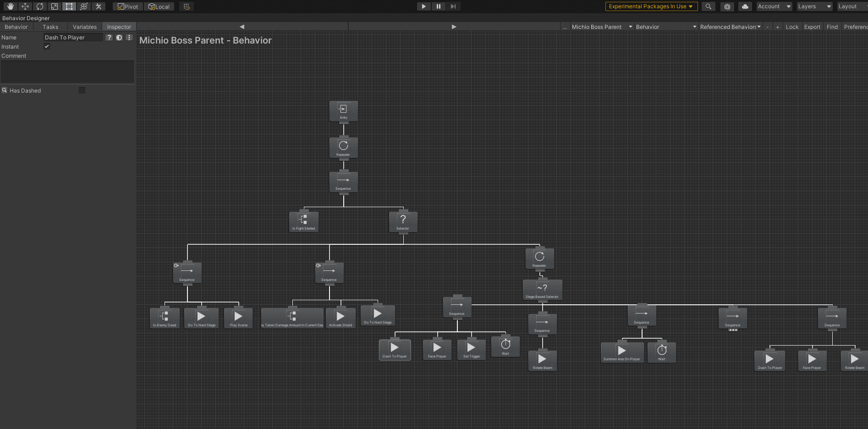Expand the Michio Boss Parent dropdown

click(x=602, y=27)
